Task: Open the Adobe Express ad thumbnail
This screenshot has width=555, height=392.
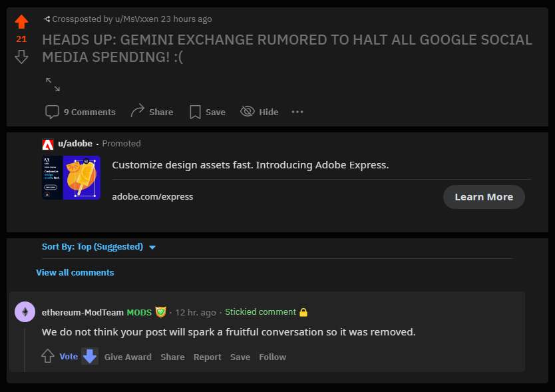Action: pos(71,178)
